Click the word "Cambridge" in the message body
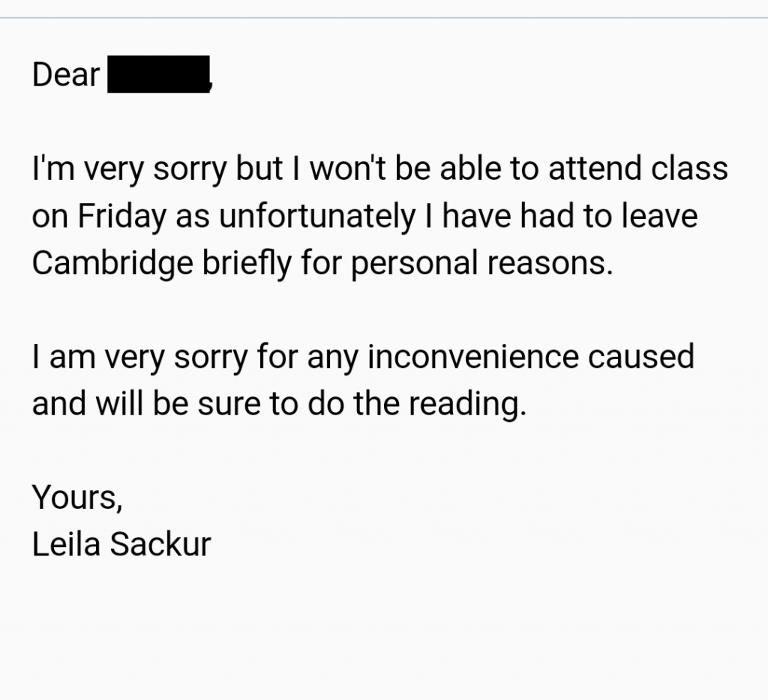This screenshot has width=768, height=700. (112, 264)
